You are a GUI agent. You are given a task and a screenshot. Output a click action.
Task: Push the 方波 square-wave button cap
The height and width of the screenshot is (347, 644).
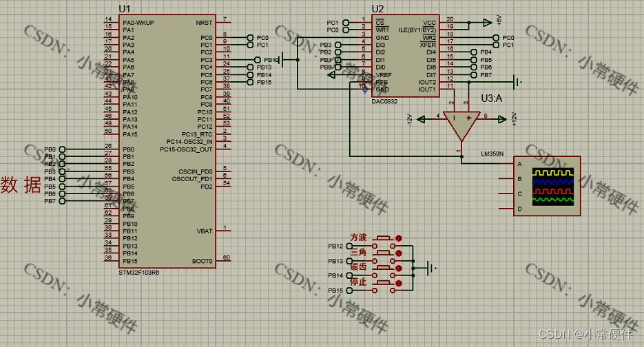click(384, 238)
